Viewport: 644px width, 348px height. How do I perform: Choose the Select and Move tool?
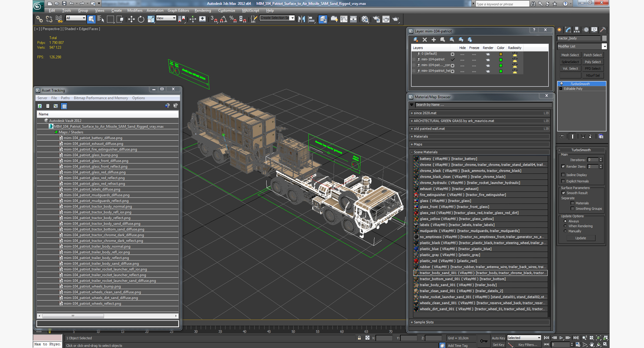point(131,19)
